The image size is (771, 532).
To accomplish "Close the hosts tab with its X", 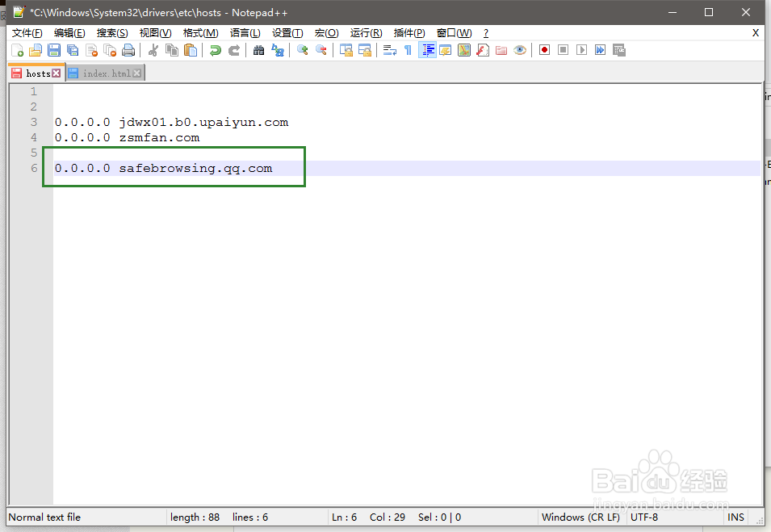I will pyautogui.click(x=56, y=73).
